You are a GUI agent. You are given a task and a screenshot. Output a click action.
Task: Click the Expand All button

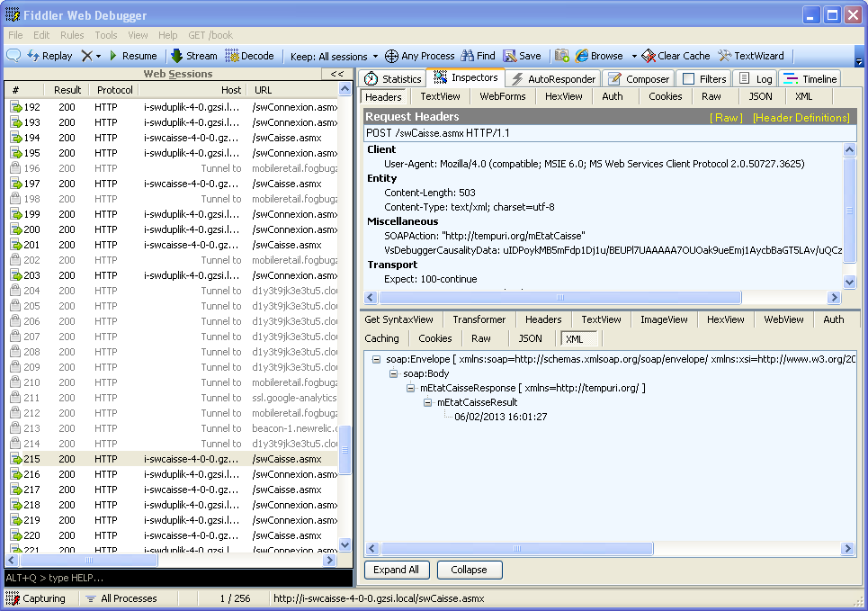click(x=396, y=570)
